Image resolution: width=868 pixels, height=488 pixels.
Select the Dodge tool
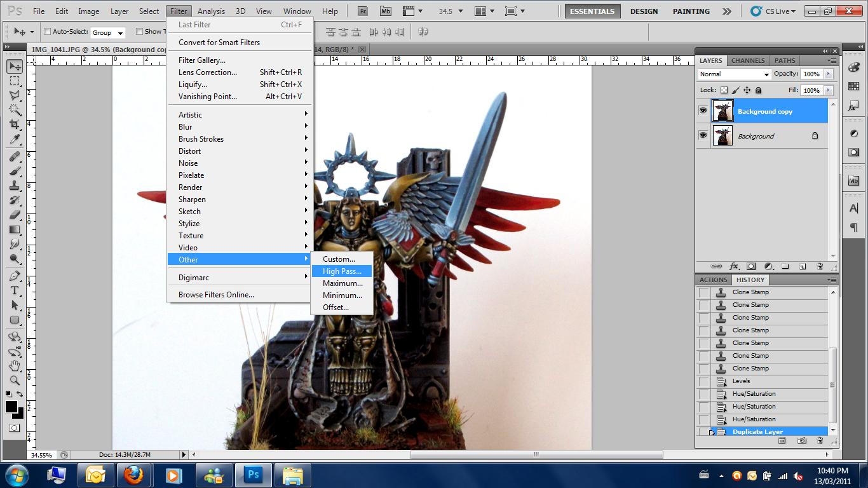click(15, 259)
